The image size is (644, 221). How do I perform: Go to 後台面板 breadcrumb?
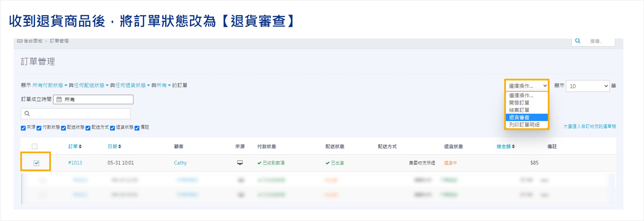tap(33, 41)
